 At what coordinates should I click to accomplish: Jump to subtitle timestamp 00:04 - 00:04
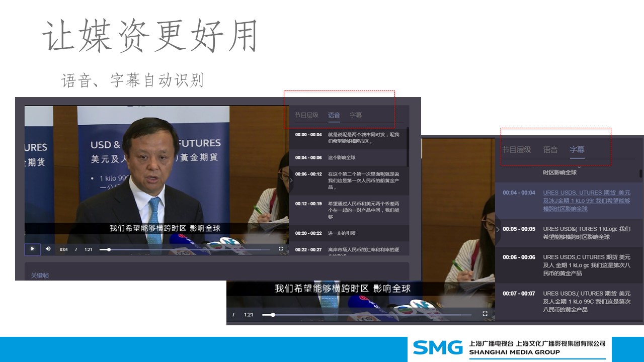pos(519,193)
